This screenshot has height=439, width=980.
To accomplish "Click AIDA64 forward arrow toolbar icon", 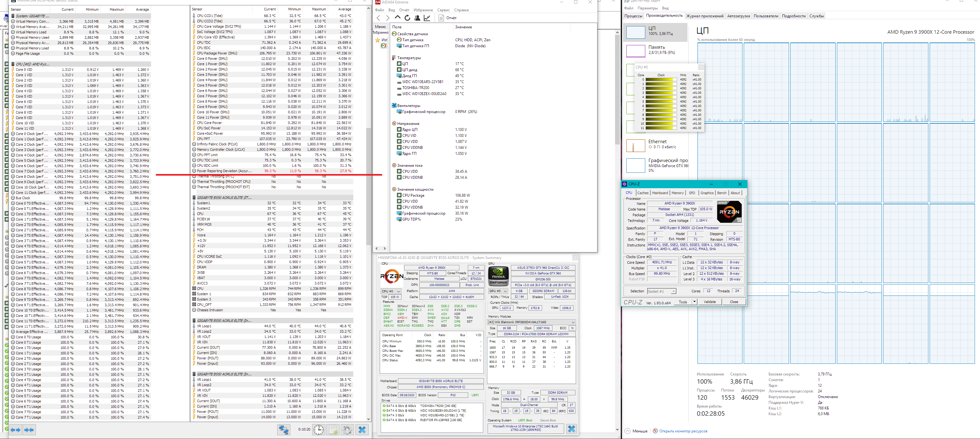I will (x=387, y=18).
